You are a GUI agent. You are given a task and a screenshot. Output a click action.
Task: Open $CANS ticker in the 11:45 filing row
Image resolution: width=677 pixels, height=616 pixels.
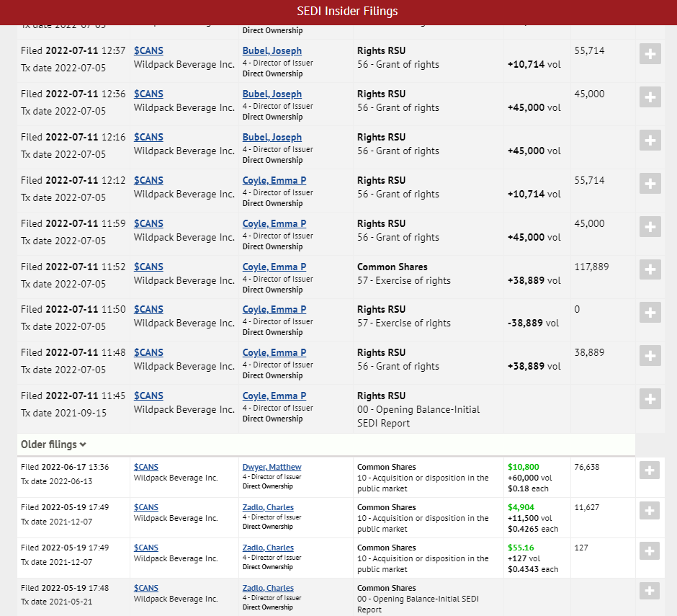pos(148,396)
